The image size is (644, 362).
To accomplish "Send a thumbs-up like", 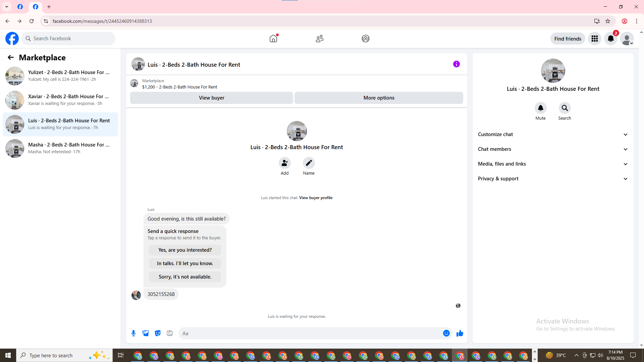I will [460, 333].
